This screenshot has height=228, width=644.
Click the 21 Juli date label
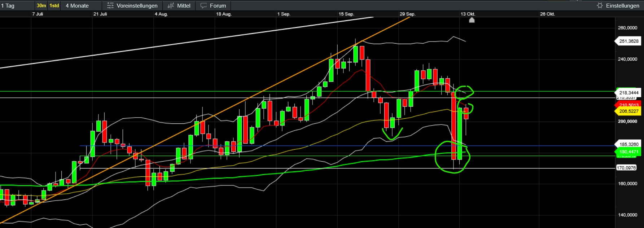pyautogui.click(x=100, y=14)
